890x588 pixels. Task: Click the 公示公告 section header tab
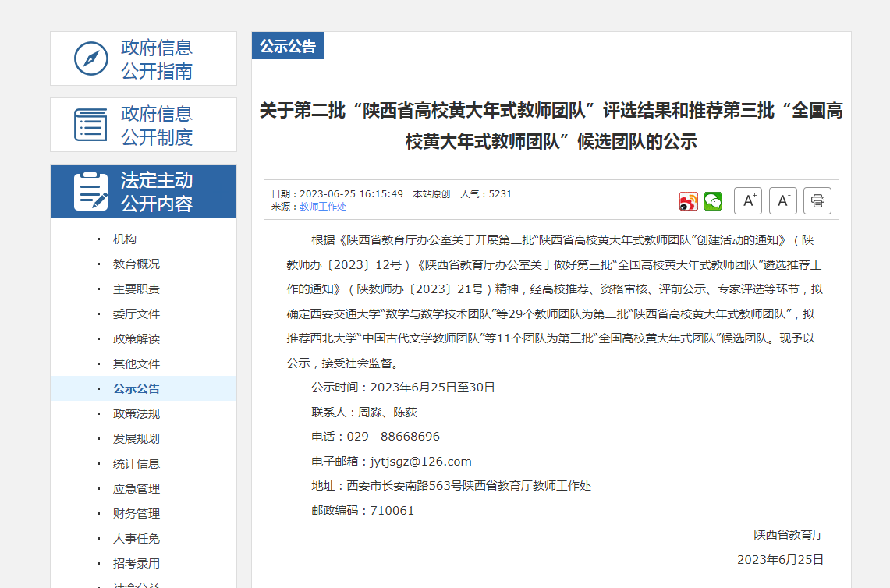[288, 46]
